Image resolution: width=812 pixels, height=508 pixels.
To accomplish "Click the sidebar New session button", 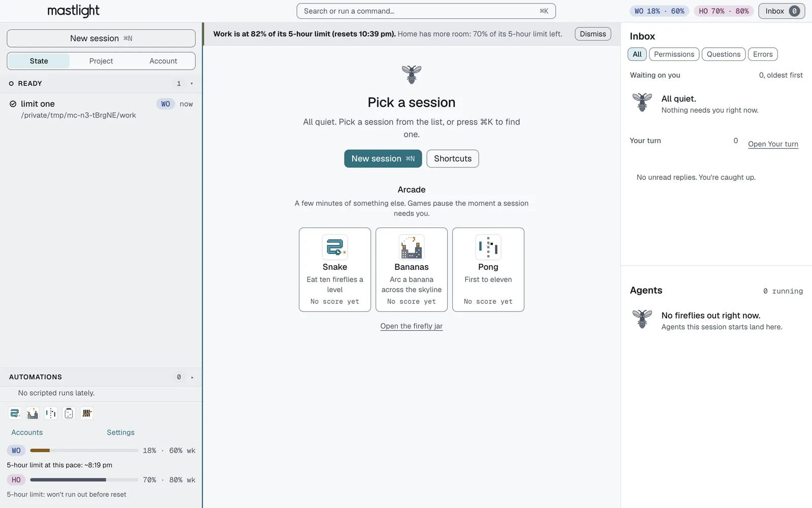I will (101, 39).
